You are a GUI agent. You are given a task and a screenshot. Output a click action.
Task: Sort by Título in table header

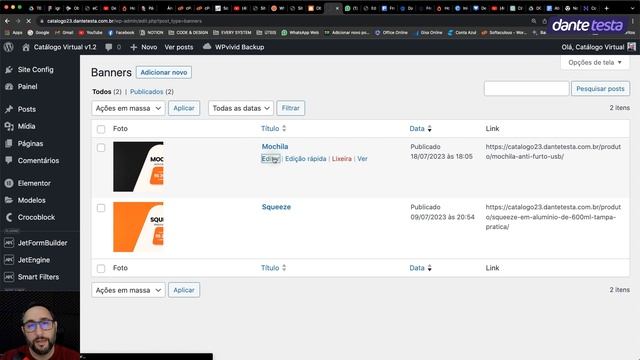pos(273,129)
